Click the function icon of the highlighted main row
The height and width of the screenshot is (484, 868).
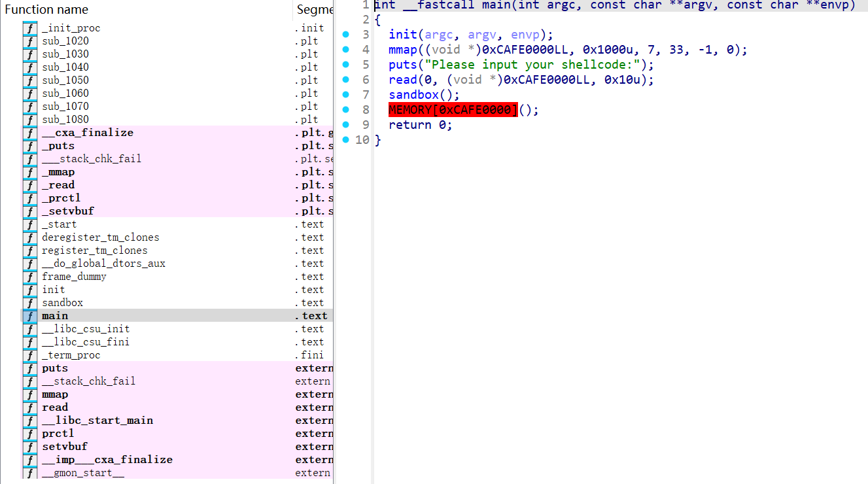click(30, 316)
